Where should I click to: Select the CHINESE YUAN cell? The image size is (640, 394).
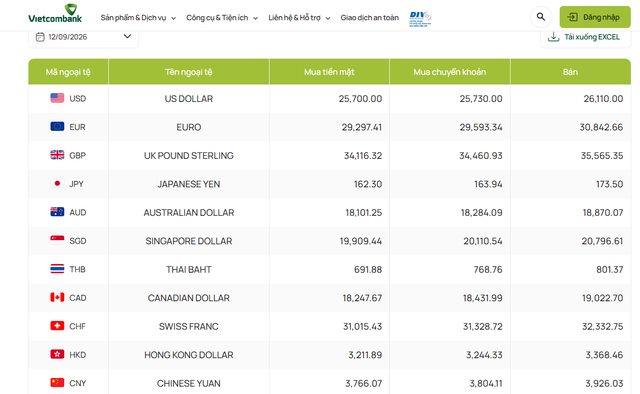(x=189, y=383)
